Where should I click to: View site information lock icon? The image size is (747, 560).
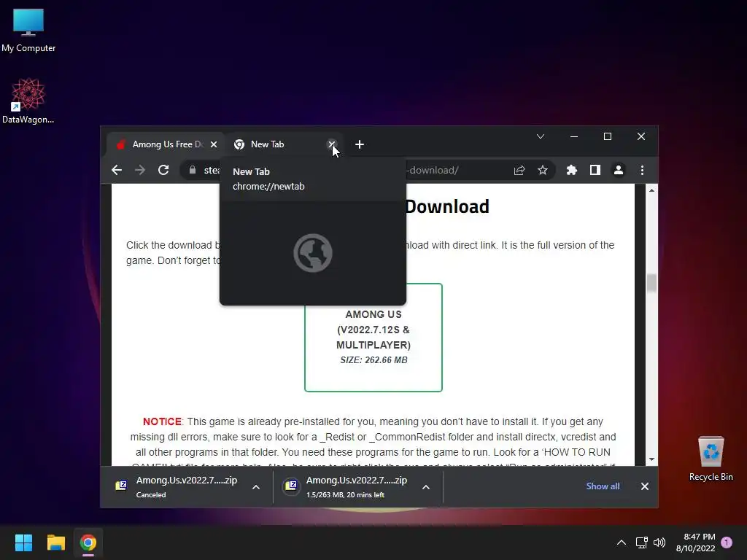click(193, 170)
